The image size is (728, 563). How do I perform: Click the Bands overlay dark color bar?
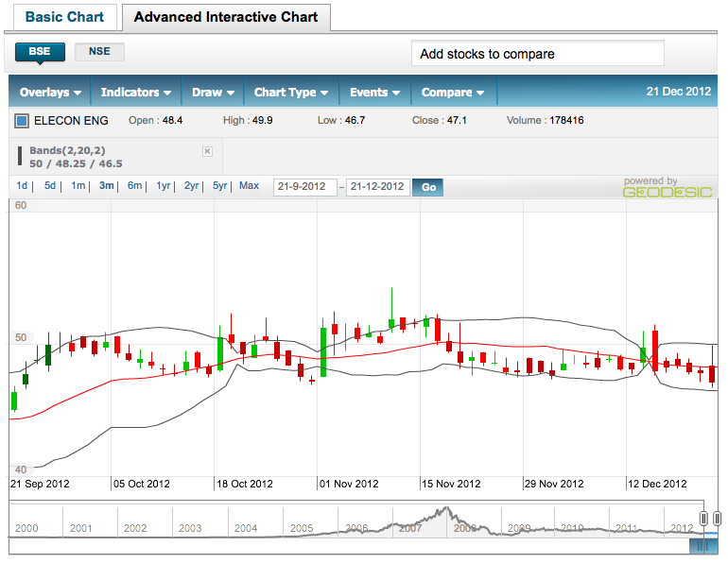[20, 156]
